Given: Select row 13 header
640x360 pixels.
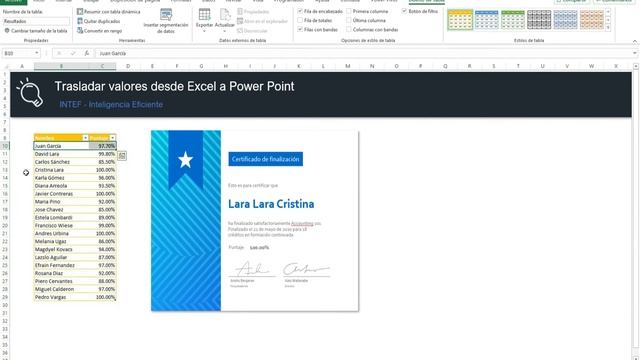Looking at the screenshot, I should click(5, 170).
